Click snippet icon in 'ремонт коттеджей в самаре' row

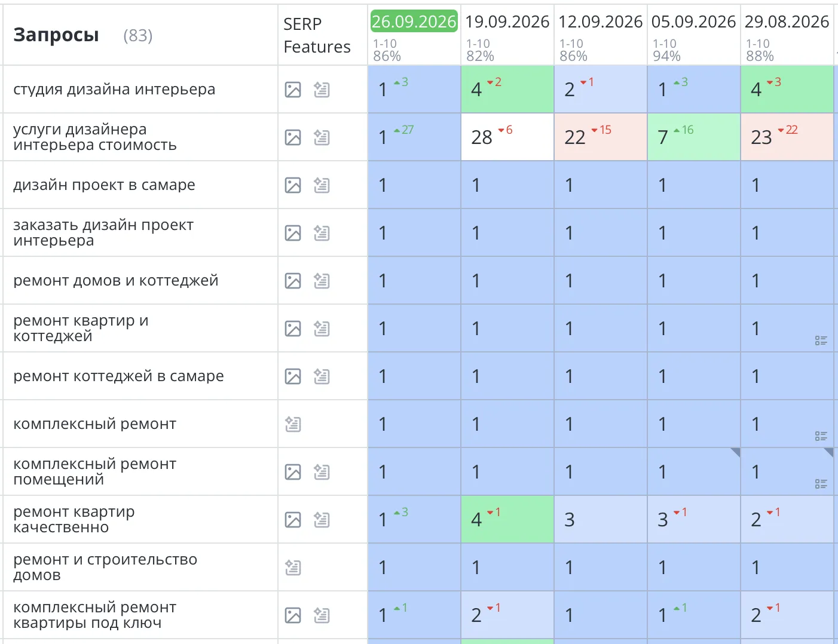pyautogui.click(x=322, y=376)
